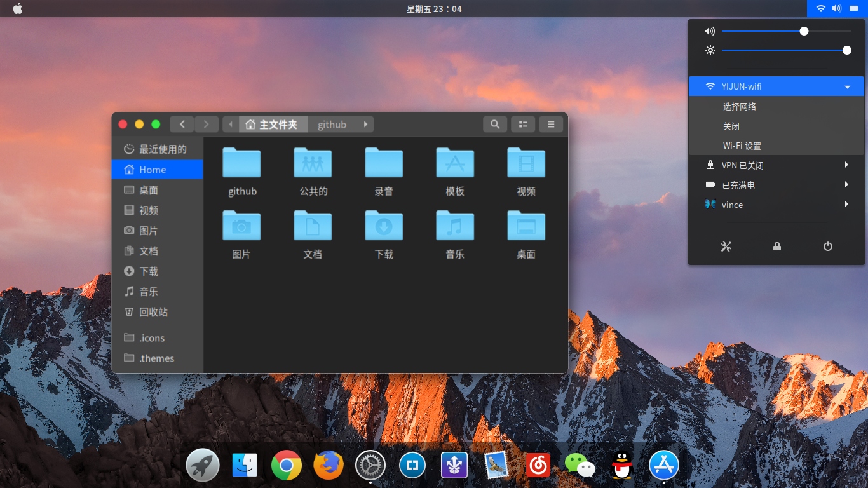Click the lock screen icon
868x488 pixels.
[776, 247]
